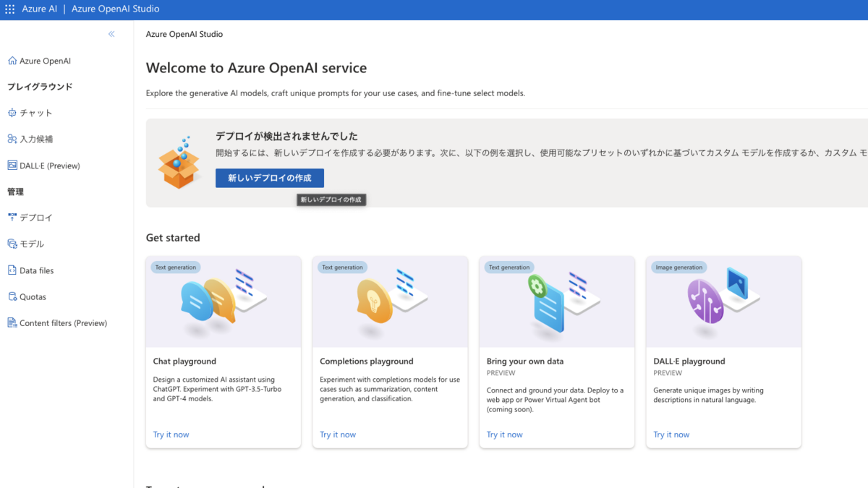
Task: Click the 入力候補 sidebar icon
Action: click(12, 139)
